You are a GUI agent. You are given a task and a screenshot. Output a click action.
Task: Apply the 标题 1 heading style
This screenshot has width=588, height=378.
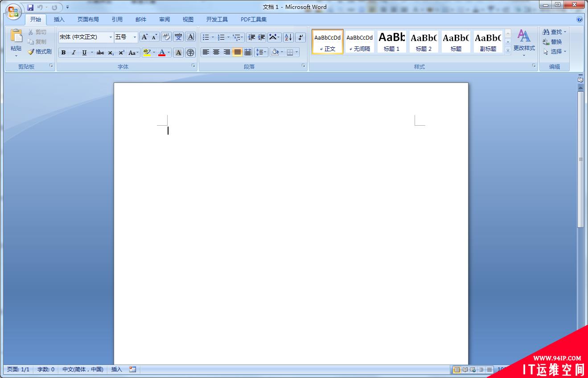point(392,41)
